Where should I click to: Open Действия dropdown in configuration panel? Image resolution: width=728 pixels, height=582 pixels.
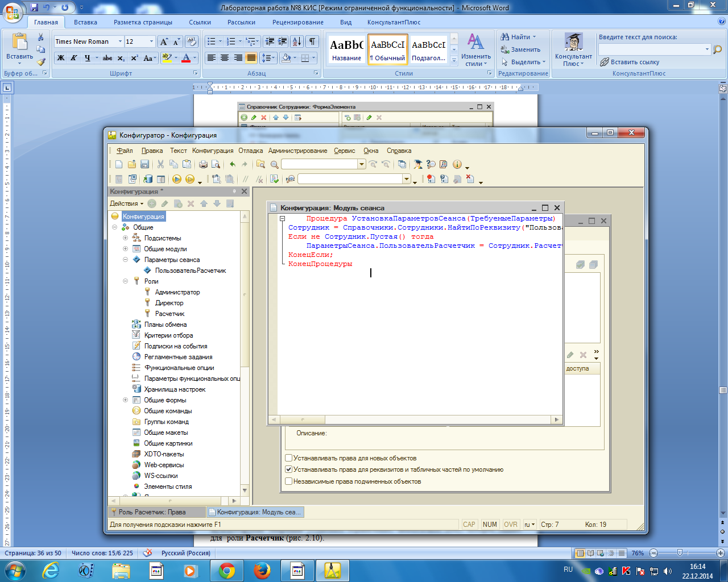click(x=127, y=203)
